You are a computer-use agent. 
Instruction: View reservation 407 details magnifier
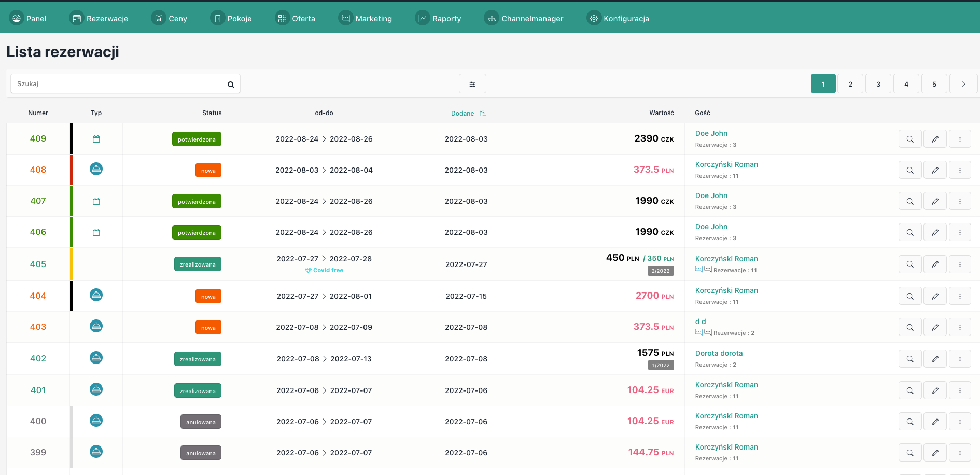[910, 201]
